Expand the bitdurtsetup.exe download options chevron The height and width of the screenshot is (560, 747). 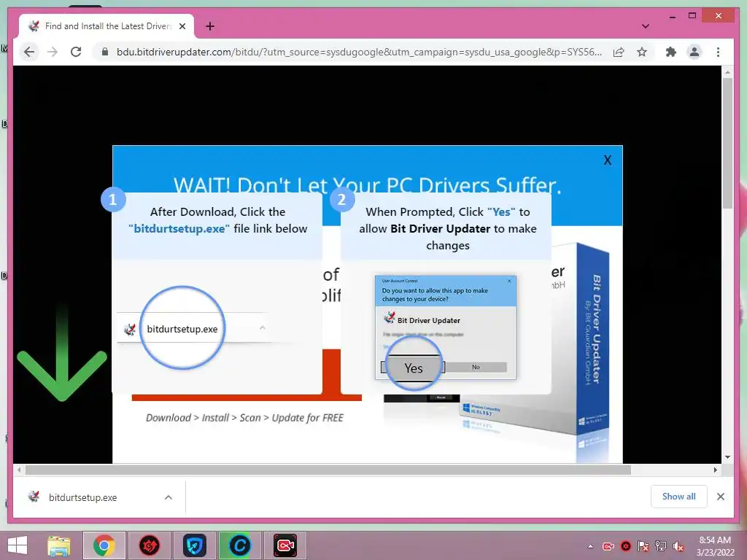(x=169, y=497)
